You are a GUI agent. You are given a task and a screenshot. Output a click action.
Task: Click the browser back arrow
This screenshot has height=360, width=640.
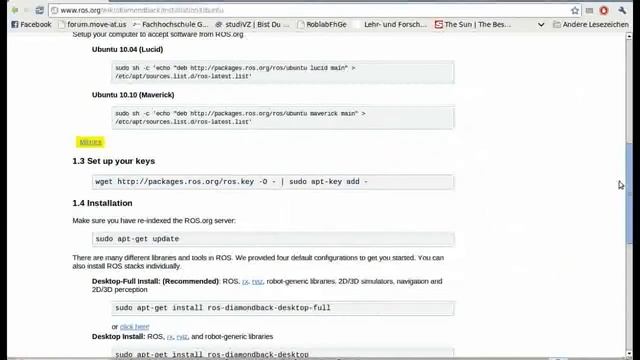click(15, 10)
